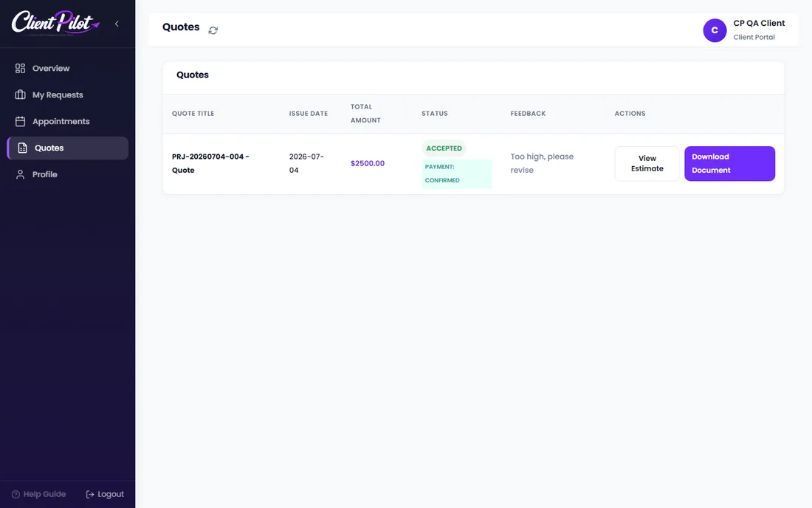Click the Help Guide question mark icon
Image resolution: width=812 pixels, height=508 pixels.
(16, 495)
